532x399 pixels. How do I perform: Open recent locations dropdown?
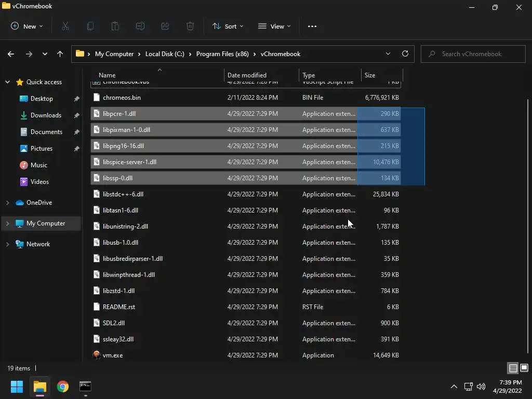45,54
